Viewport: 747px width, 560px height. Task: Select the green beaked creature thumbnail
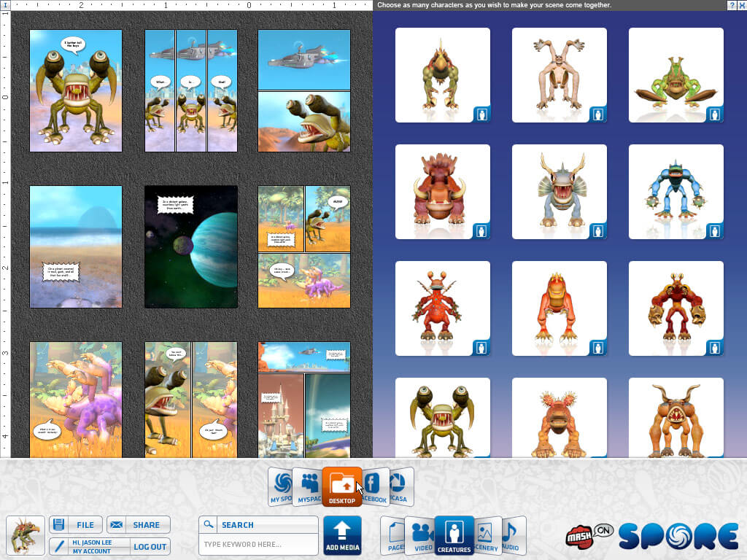[443, 75]
